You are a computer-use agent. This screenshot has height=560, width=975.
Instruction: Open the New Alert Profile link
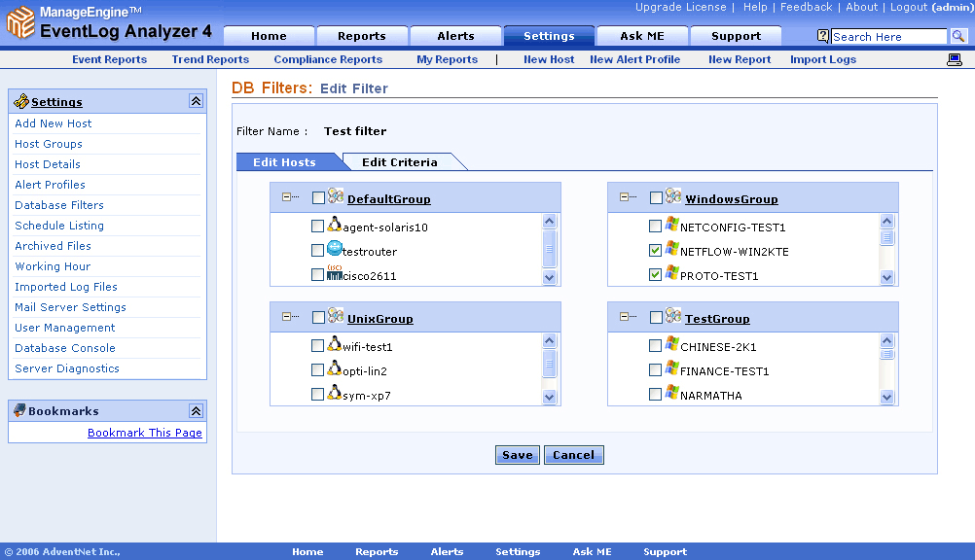click(x=634, y=59)
